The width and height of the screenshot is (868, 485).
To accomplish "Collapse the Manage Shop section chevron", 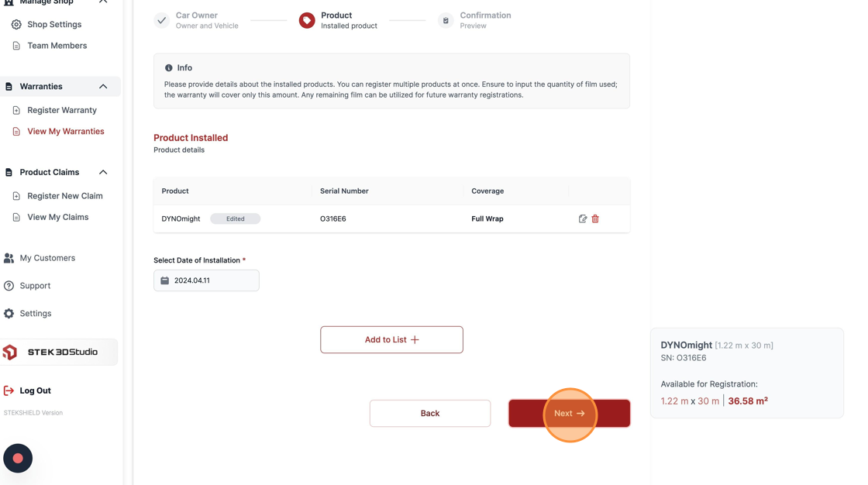I will [x=103, y=2].
